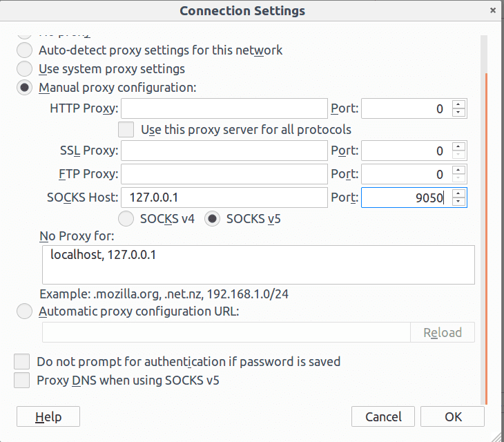Select Use system proxy settings option

pyautogui.click(x=25, y=69)
